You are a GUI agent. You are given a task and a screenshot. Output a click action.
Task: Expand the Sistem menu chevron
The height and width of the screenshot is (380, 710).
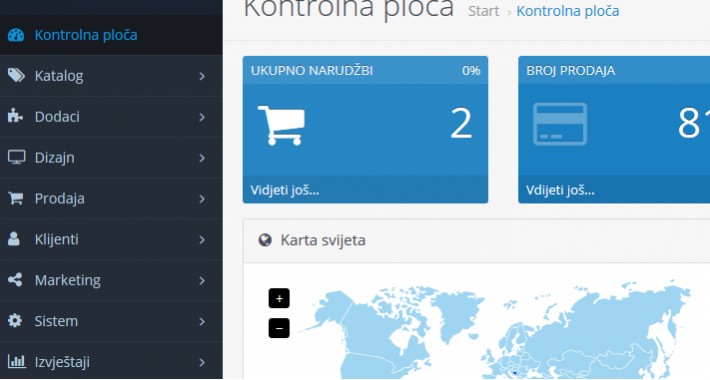(x=202, y=322)
